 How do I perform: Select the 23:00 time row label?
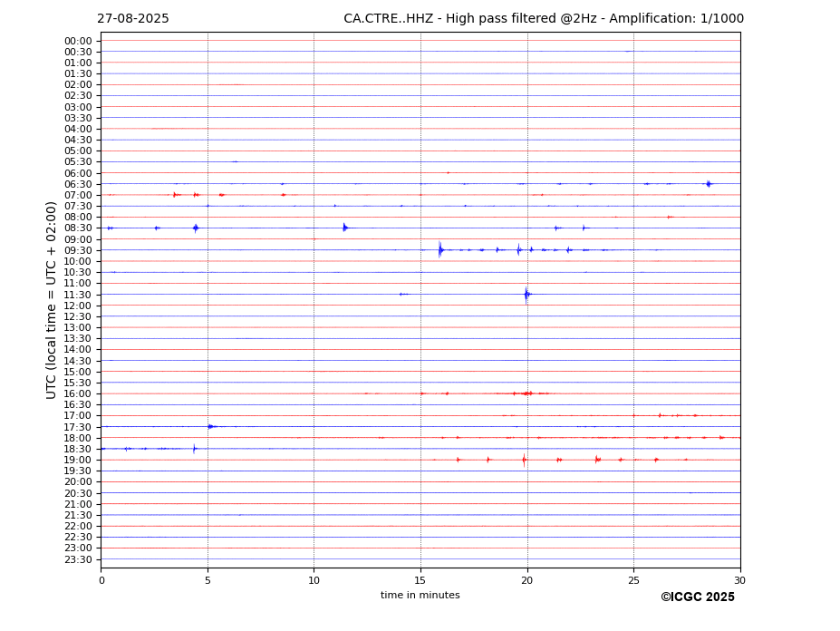[x=78, y=548]
